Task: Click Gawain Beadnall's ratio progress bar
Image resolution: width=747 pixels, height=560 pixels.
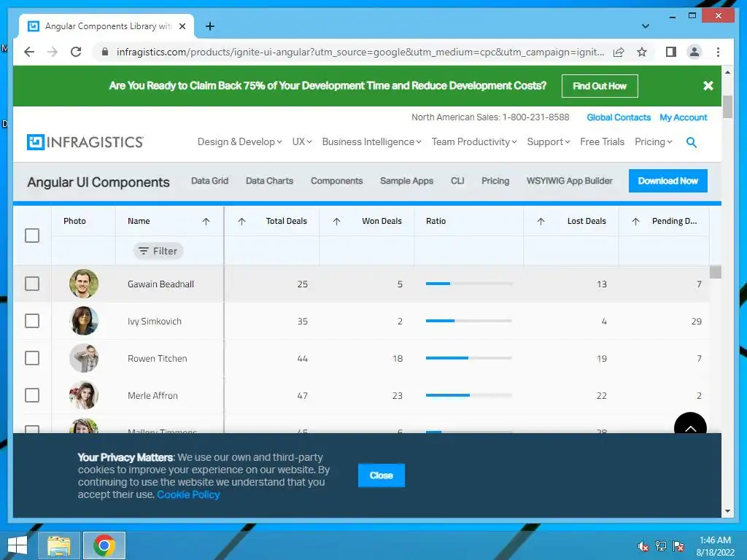Action: click(x=469, y=284)
